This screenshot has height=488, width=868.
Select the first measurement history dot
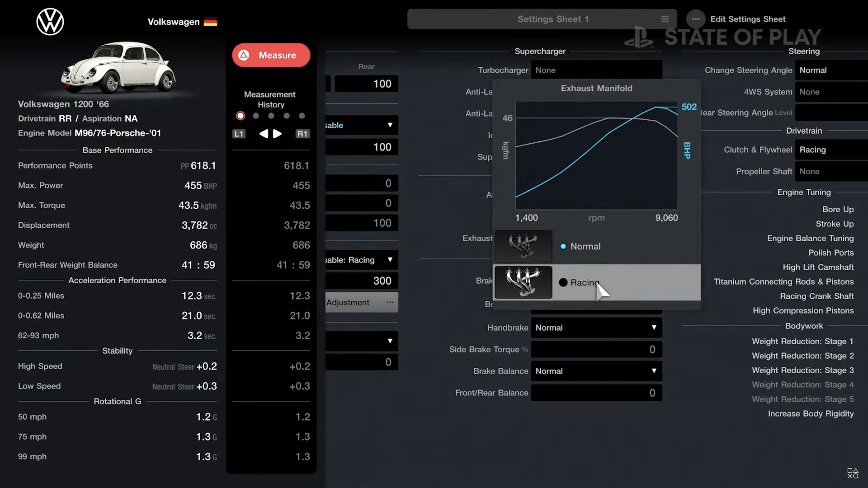point(240,116)
